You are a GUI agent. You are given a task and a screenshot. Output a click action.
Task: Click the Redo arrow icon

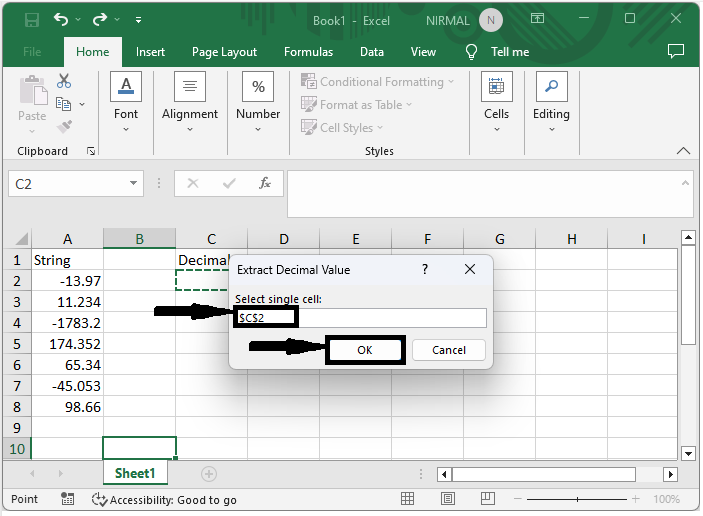click(x=99, y=20)
